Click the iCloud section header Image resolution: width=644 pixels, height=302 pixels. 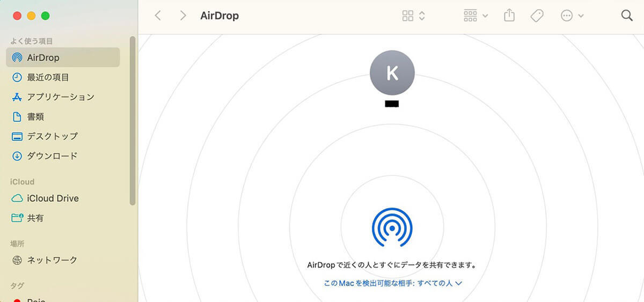pyautogui.click(x=23, y=182)
